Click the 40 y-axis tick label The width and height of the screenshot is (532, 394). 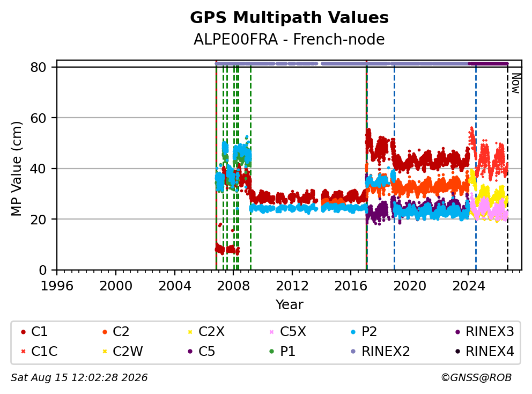point(38,169)
